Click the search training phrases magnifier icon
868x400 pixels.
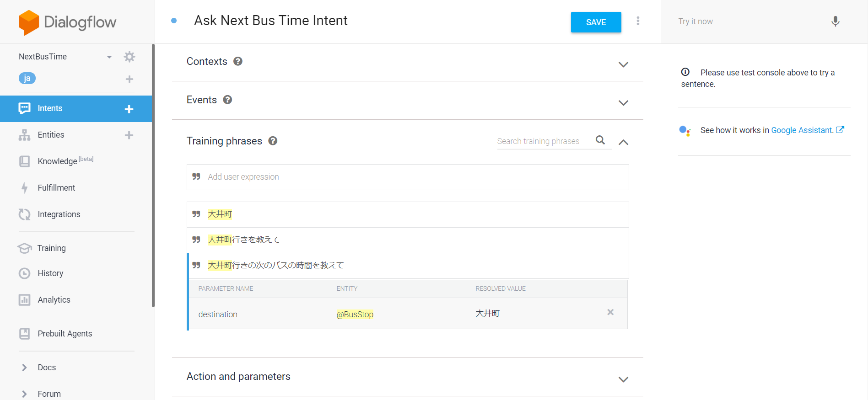[600, 140]
